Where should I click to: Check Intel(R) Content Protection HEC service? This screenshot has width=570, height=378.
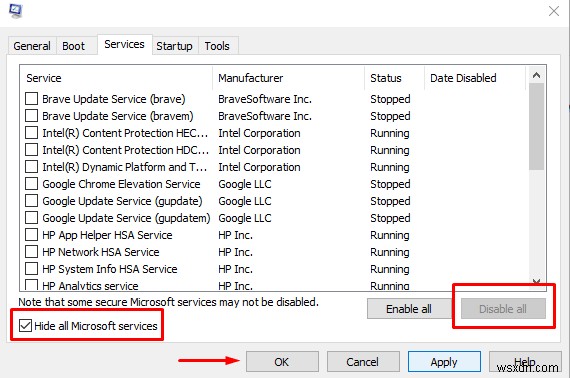[x=32, y=133]
